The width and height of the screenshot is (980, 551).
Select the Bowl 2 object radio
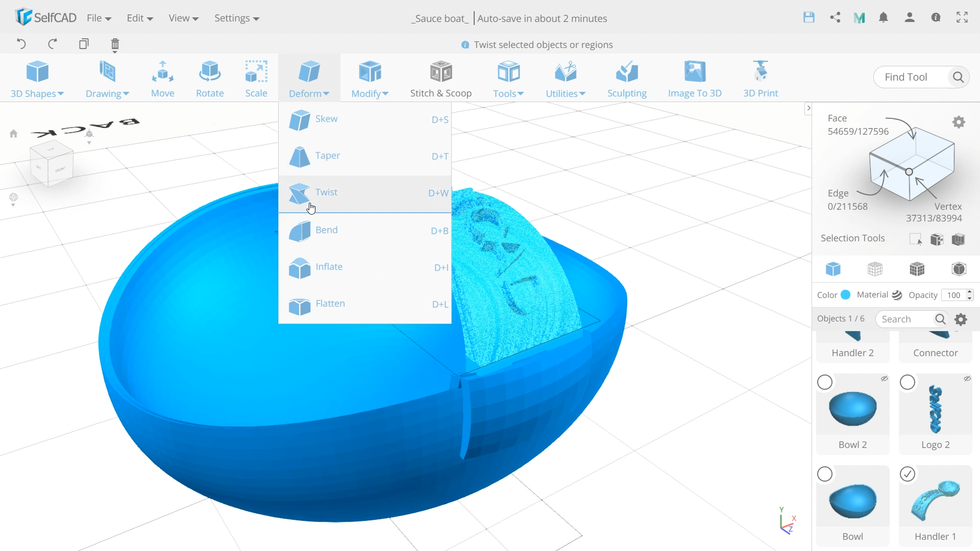tap(825, 382)
